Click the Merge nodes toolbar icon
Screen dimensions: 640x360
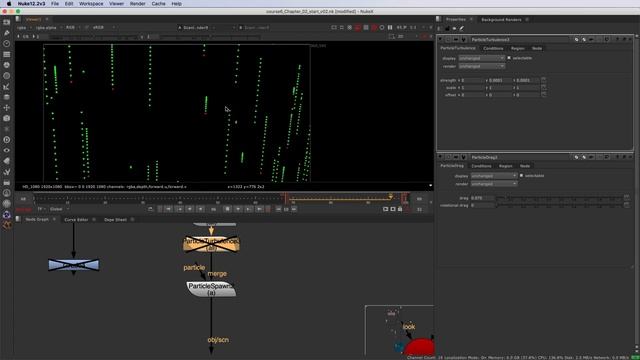click(7, 97)
